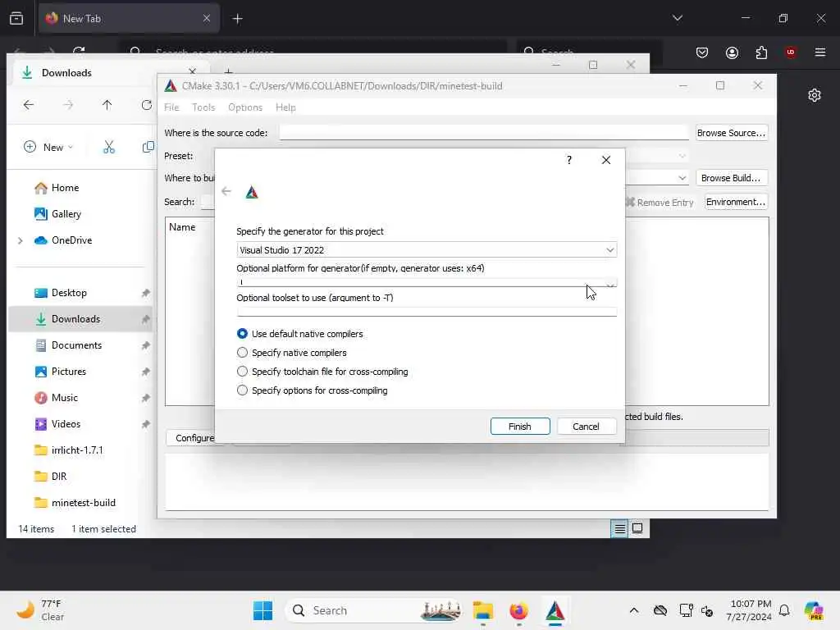Open File Explorer from the taskbar
Image resolution: width=840 pixels, height=630 pixels.
point(482,610)
